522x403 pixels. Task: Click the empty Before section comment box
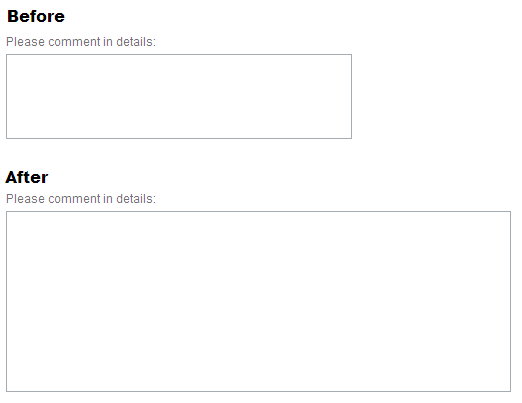(179, 96)
